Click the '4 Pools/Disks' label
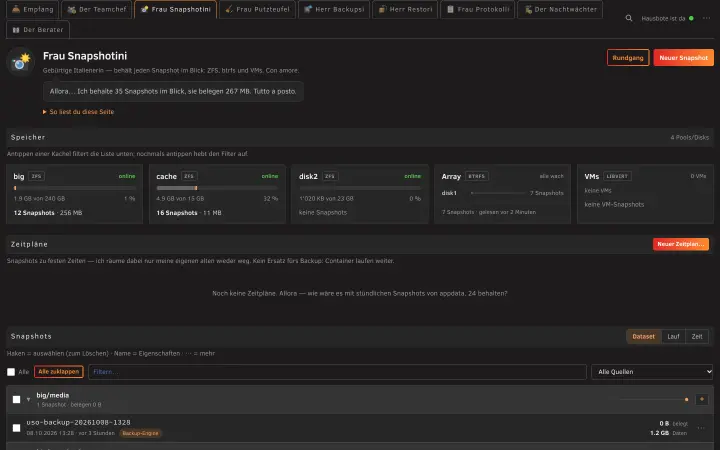This screenshot has width=720, height=450. coord(689,137)
